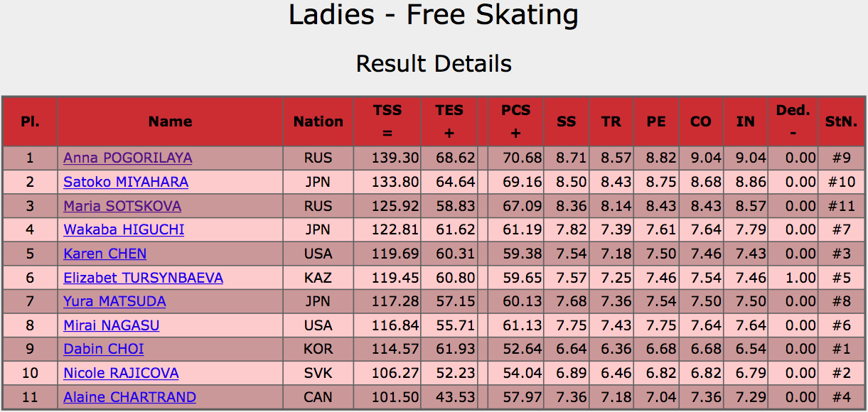Screen dimensions: 868x412
Task: Open Wakaba HIGUCHI skater link
Action: (x=124, y=229)
